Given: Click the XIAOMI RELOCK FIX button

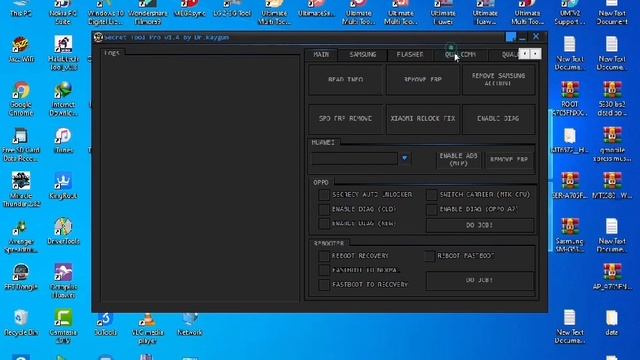Looking at the screenshot, I should (x=423, y=119).
